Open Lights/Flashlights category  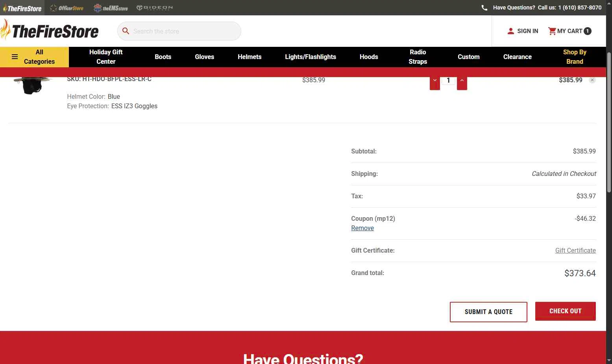(x=311, y=57)
